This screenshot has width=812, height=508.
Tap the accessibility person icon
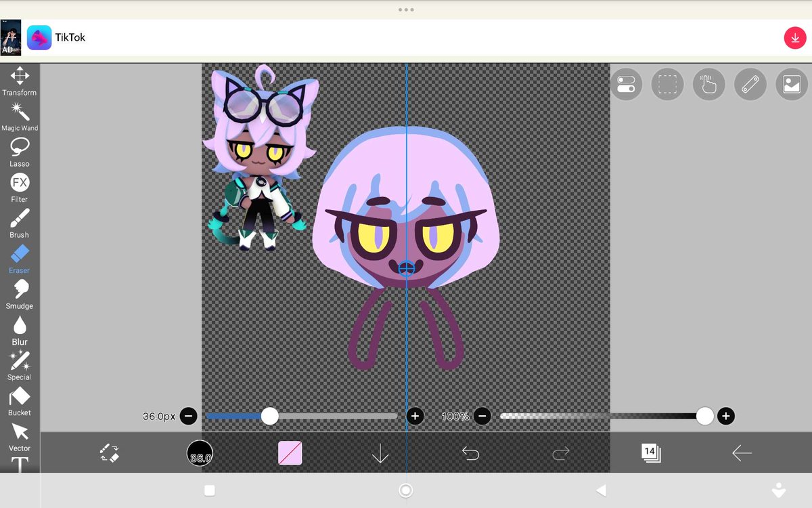779,490
